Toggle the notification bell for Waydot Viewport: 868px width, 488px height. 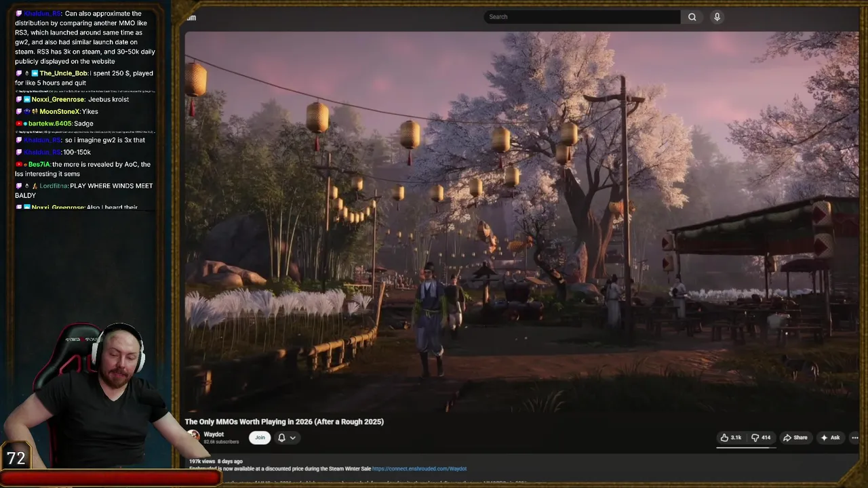[281, 438]
